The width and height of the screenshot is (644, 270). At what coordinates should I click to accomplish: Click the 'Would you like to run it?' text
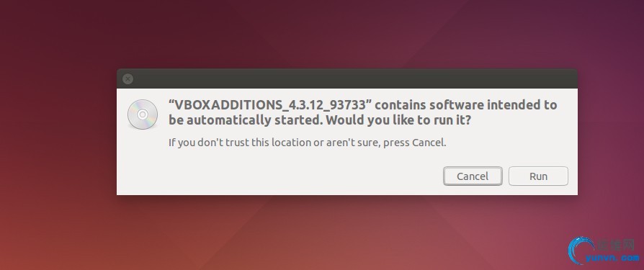coord(398,120)
